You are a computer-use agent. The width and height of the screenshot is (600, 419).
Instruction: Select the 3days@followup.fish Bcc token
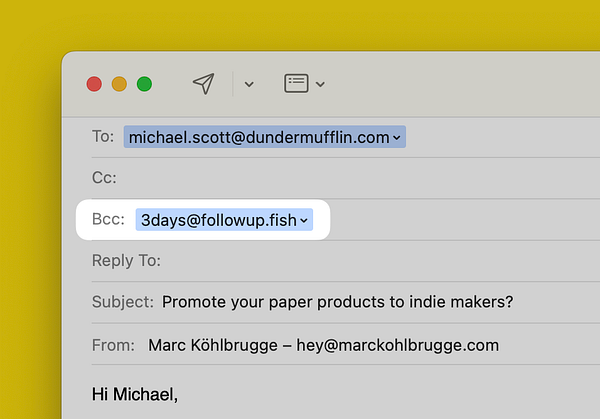point(218,220)
